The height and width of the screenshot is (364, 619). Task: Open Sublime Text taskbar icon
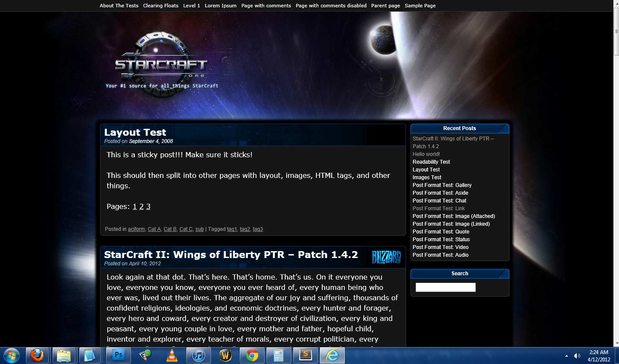pos(305,356)
